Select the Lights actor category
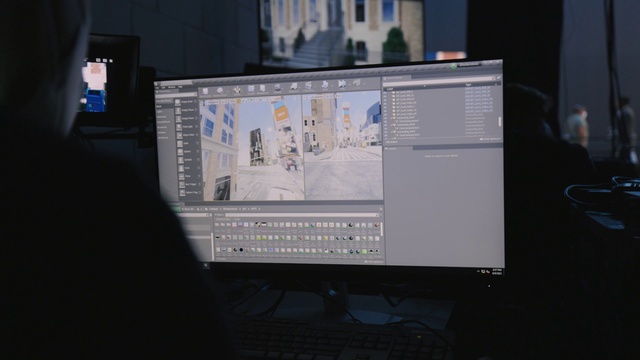Viewport: 640px width, 360px height. tap(159, 112)
